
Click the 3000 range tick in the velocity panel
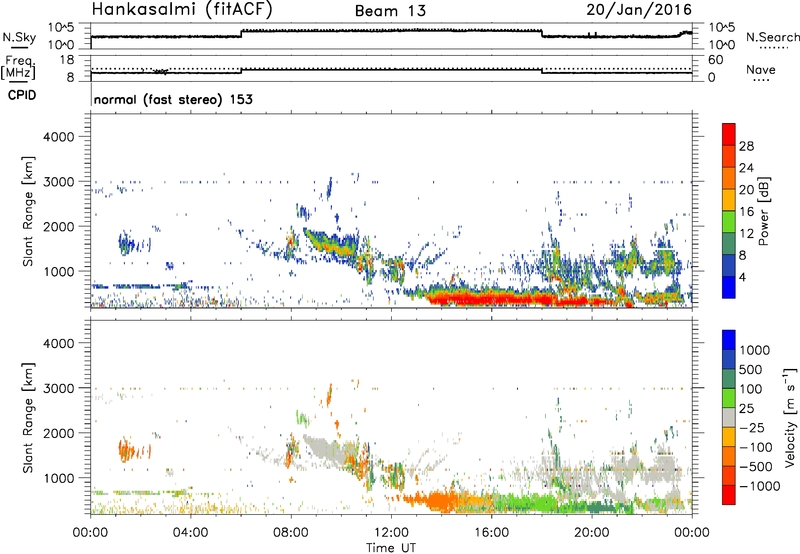point(58,388)
